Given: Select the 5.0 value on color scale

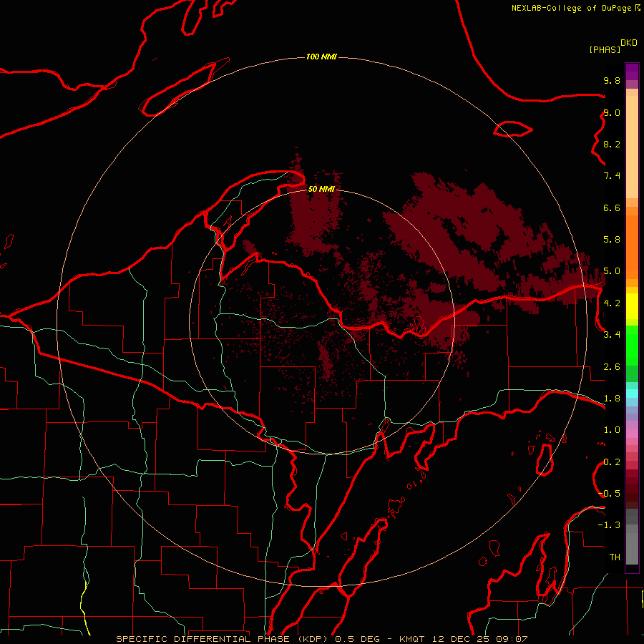Looking at the screenshot, I should (612, 271).
